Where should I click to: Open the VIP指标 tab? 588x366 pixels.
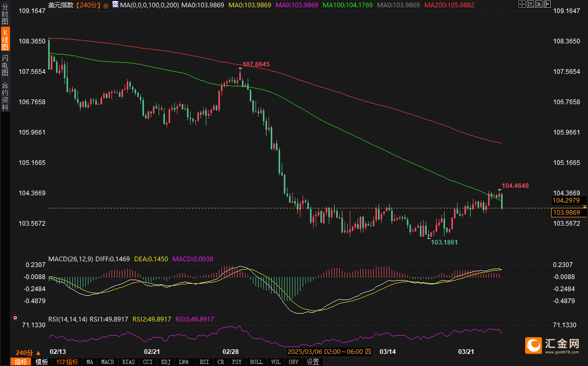(x=67, y=362)
